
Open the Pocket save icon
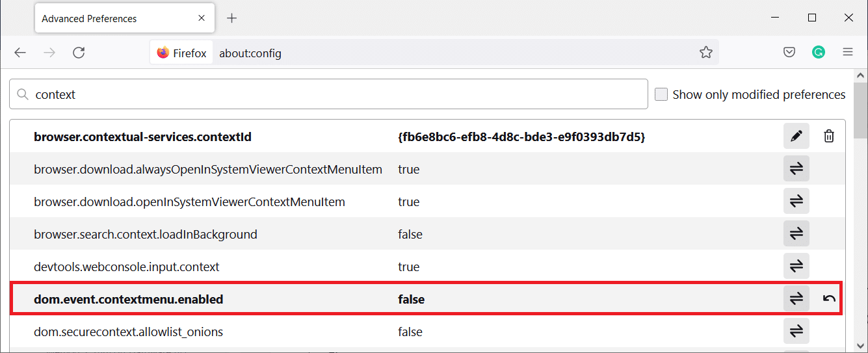click(x=789, y=53)
